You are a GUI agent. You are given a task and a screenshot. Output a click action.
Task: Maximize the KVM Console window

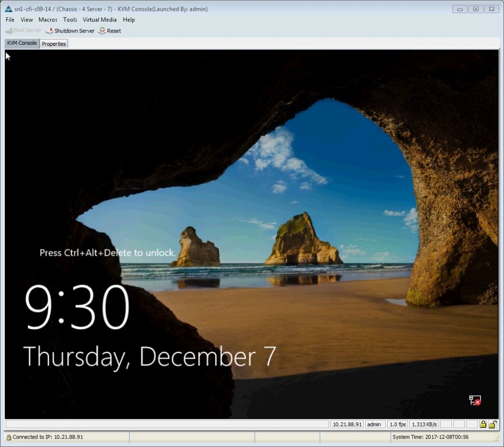tap(475, 9)
